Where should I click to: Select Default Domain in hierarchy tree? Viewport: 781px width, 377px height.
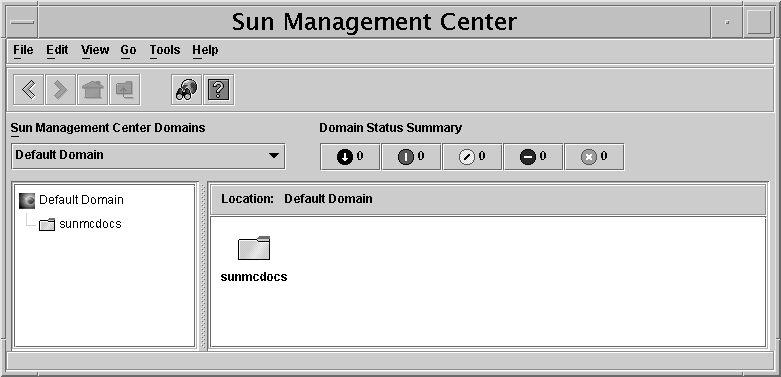[x=71, y=200]
